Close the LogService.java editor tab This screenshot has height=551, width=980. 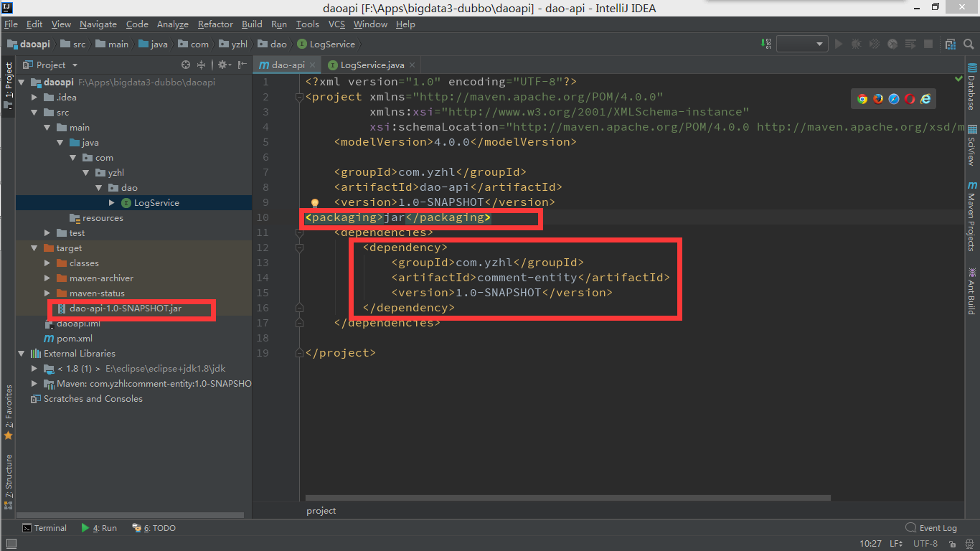413,65
